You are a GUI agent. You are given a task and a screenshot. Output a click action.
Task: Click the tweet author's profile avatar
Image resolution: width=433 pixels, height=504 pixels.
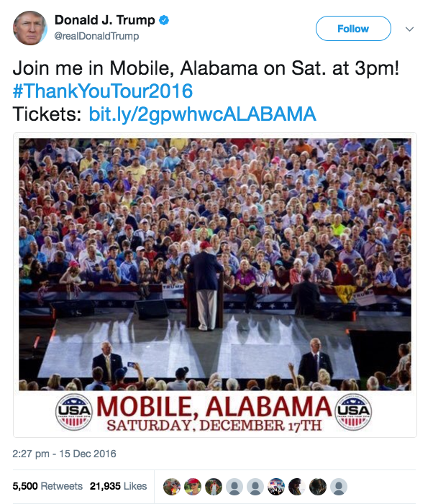coord(30,28)
